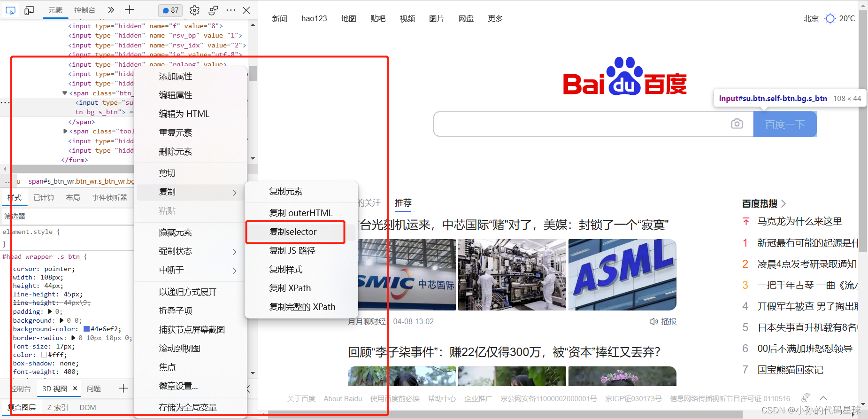Viewport: 868px width, 419px height.
Task: Expand the span class="tool tree node
Action: [x=65, y=131]
